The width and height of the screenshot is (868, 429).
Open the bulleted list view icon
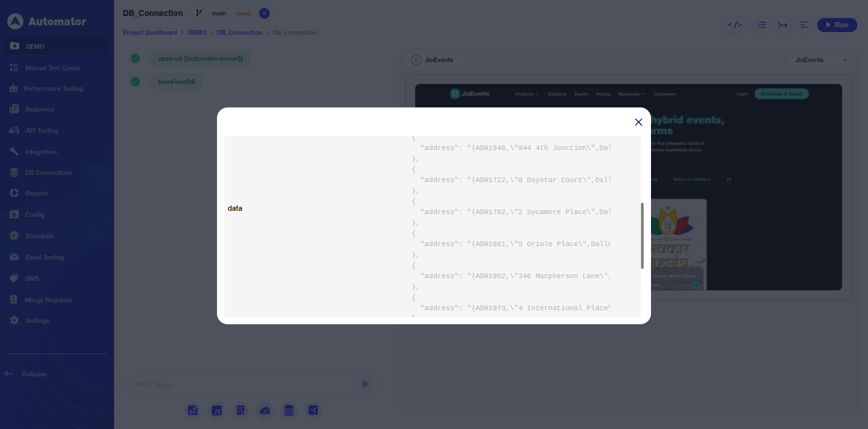(761, 25)
